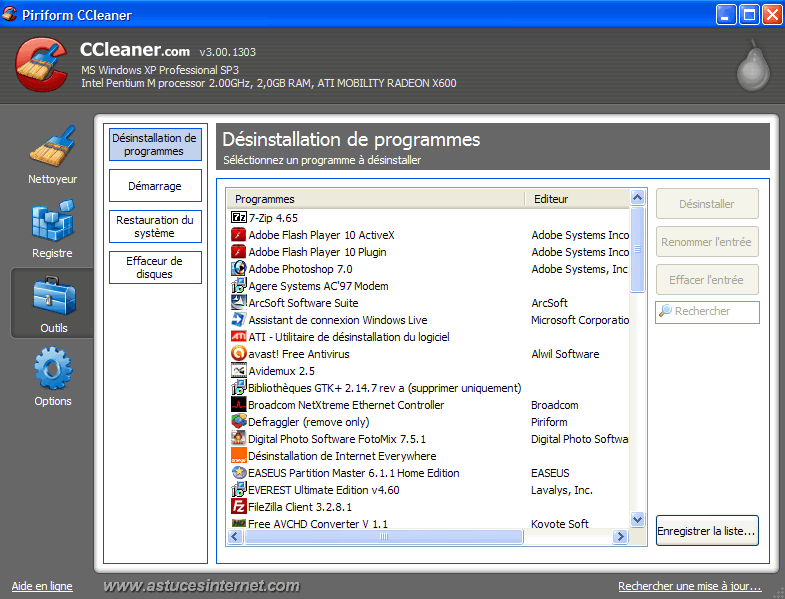
Task: Click the Defraggler program icon
Action: coord(238,421)
